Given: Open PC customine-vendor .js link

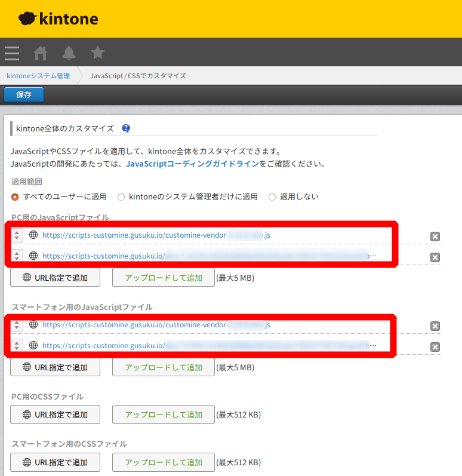Looking at the screenshot, I should point(156,235).
